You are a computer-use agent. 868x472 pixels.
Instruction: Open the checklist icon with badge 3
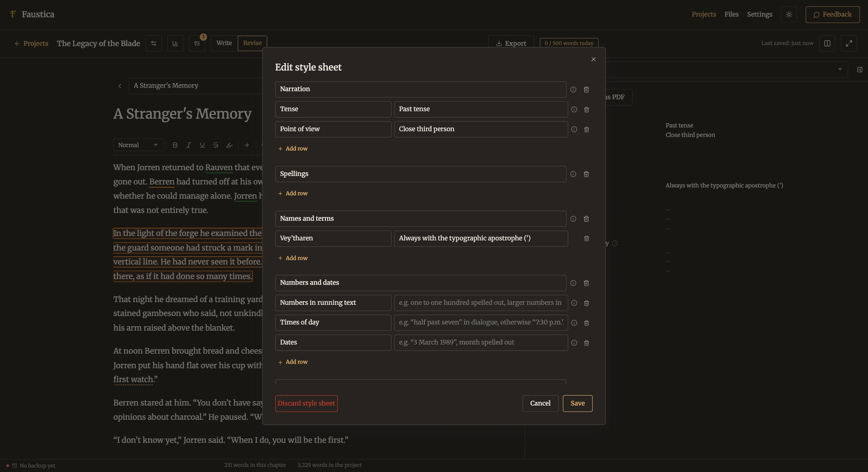pyautogui.click(x=197, y=43)
